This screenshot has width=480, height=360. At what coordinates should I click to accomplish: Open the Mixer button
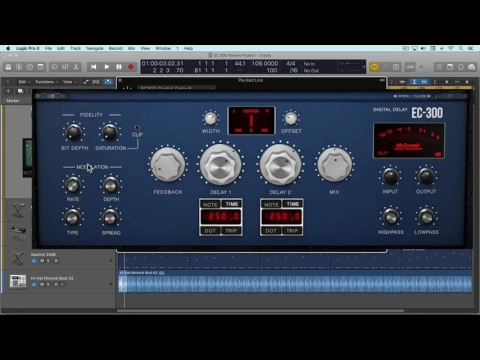tap(65, 67)
